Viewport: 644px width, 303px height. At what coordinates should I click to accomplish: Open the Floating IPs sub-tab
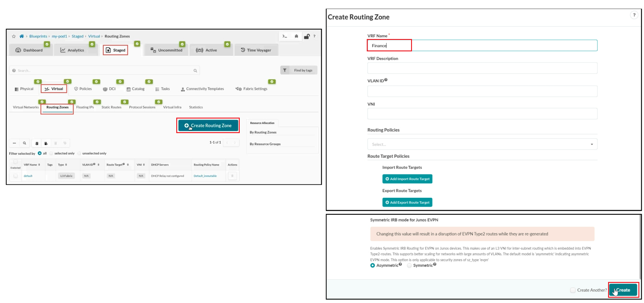(85, 107)
